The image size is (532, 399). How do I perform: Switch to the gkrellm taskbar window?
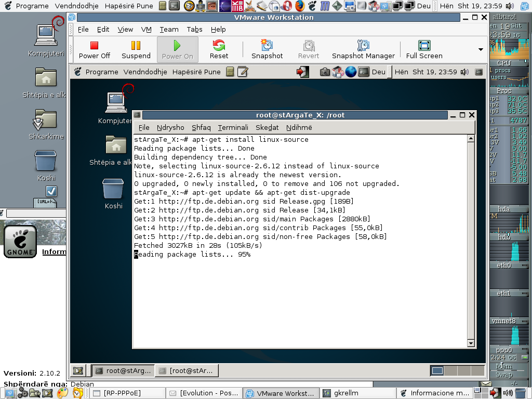(357, 393)
